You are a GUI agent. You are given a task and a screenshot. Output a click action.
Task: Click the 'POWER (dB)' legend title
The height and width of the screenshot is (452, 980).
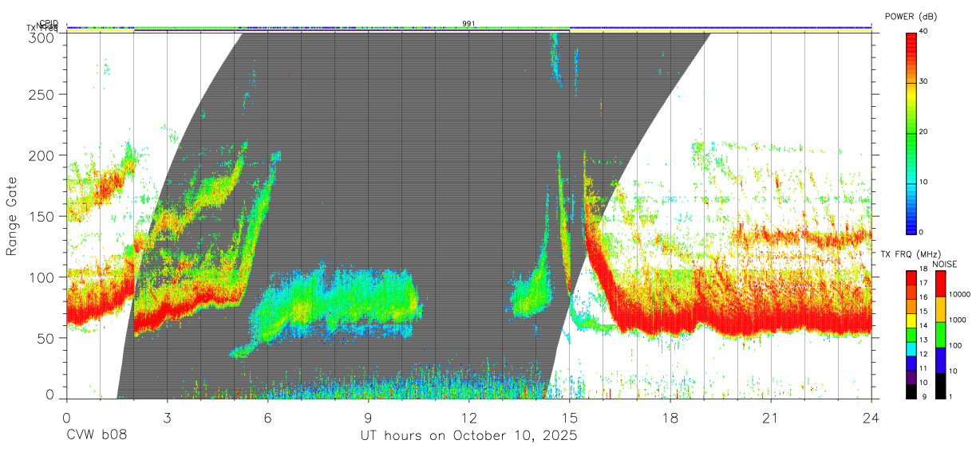(x=911, y=16)
